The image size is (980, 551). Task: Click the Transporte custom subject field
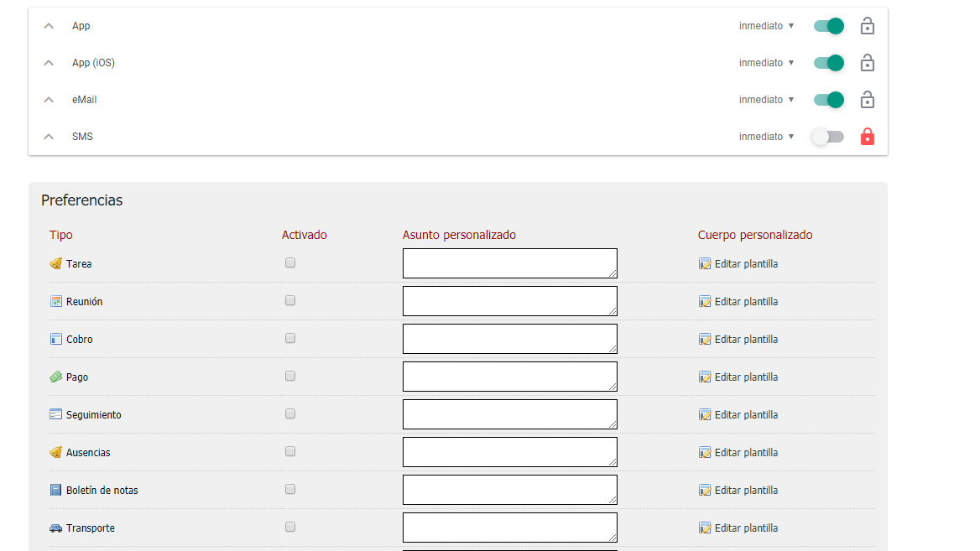click(x=510, y=528)
